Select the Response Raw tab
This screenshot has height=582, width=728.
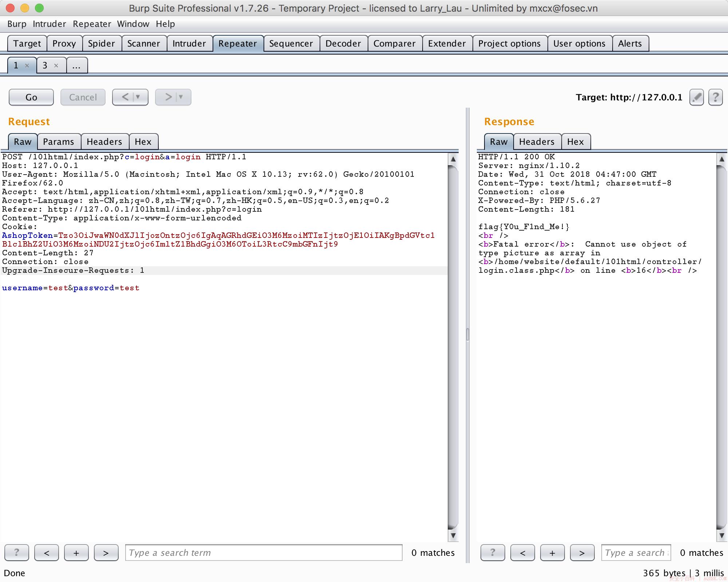[x=499, y=142]
